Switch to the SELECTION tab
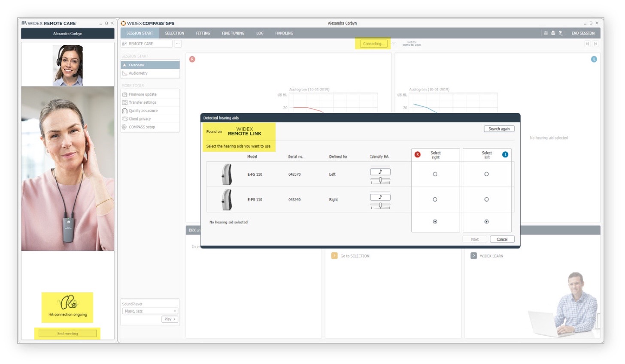This screenshot has height=364, width=625. point(175,33)
